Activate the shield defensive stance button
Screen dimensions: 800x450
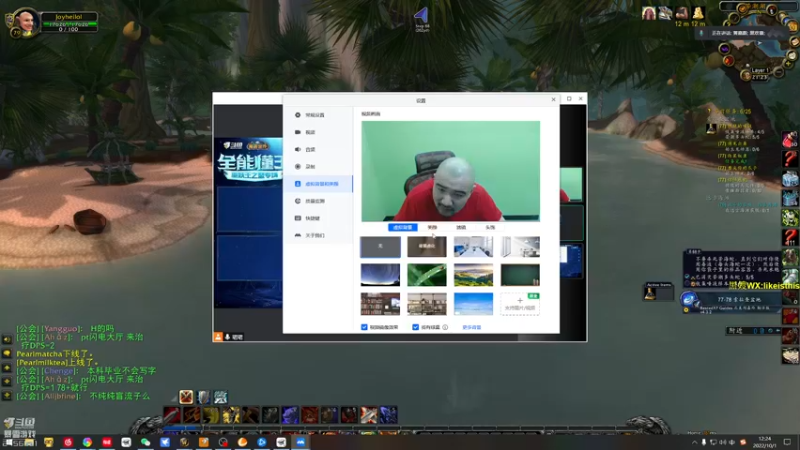tap(204, 396)
